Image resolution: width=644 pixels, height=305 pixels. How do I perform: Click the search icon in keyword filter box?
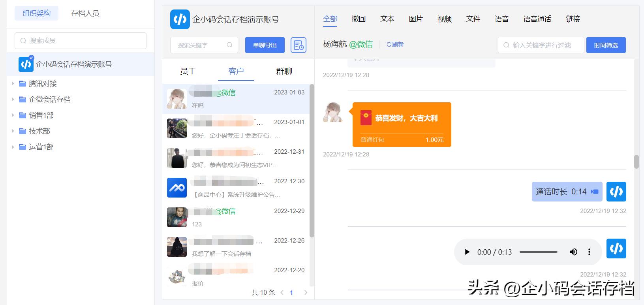click(x=506, y=45)
